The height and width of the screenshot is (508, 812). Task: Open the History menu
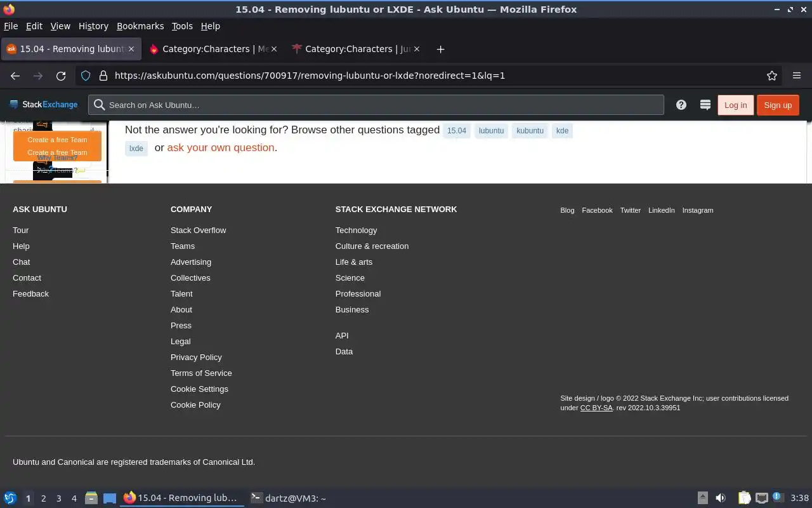[x=93, y=26]
